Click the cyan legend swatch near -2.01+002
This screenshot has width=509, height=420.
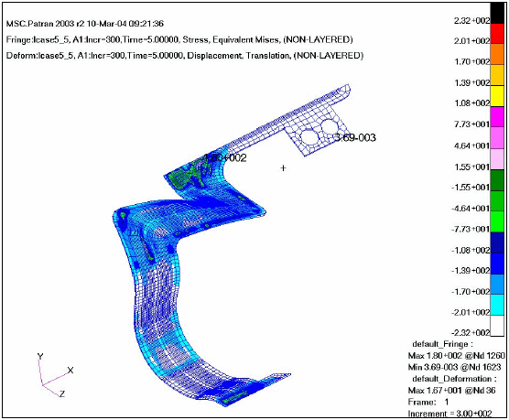497,305
